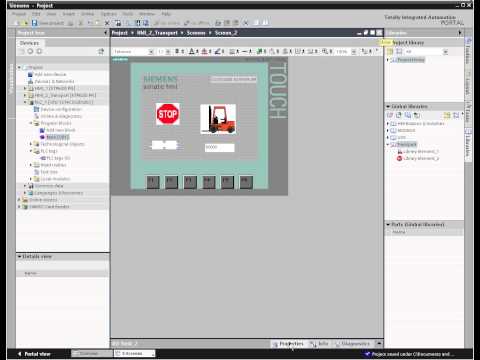Collapse the Details view panel

19,257
